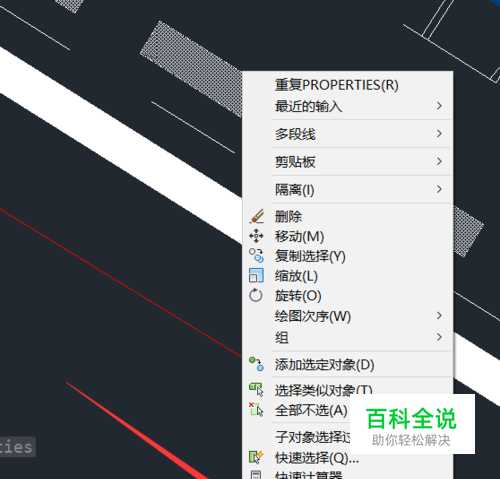Expand arrow next to 隔离(I)

coord(439,189)
